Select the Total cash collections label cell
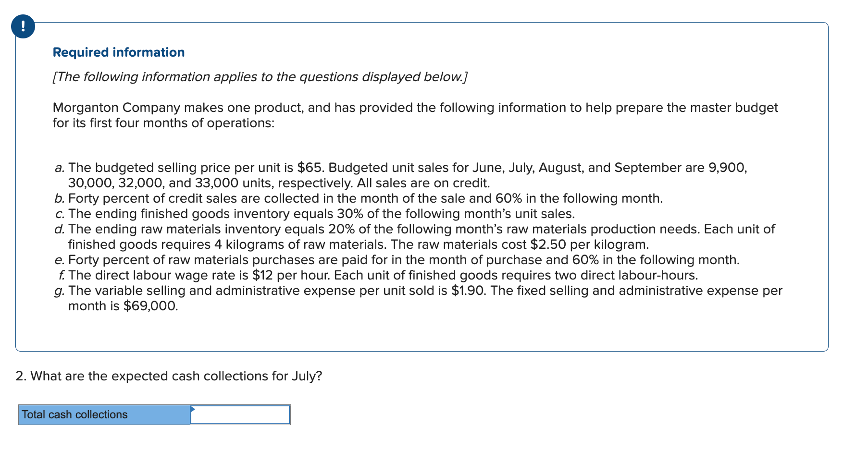This screenshot has height=463, width=868. [x=104, y=415]
